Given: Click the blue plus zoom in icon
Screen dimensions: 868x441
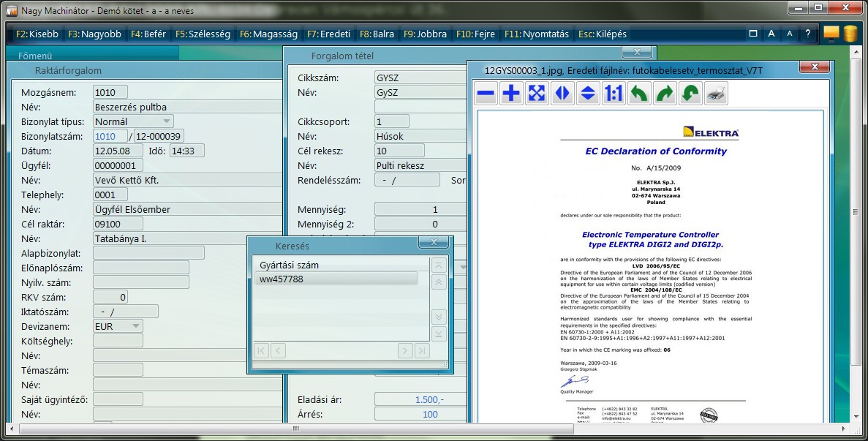Looking at the screenshot, I should (x=512, y=94).
